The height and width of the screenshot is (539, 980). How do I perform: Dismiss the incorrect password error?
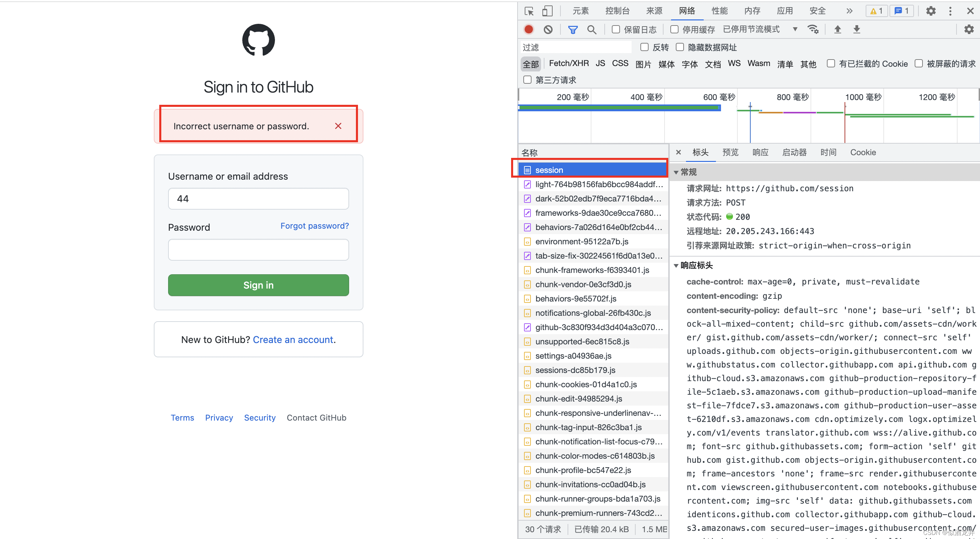(338, 126)
